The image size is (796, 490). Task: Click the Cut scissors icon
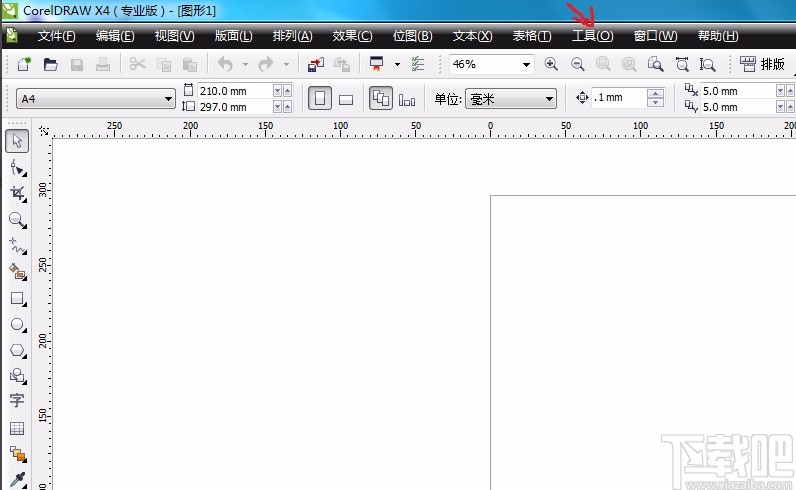(137, 64)
